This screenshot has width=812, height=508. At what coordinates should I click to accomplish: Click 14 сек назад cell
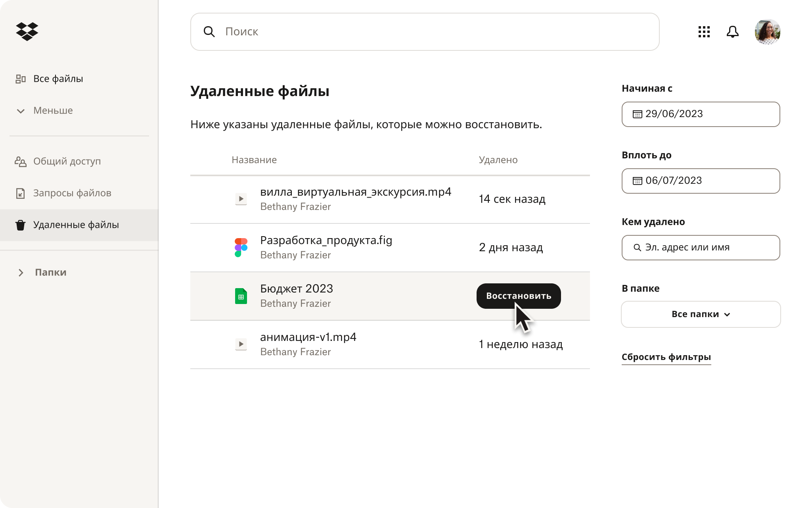point(512,199)
